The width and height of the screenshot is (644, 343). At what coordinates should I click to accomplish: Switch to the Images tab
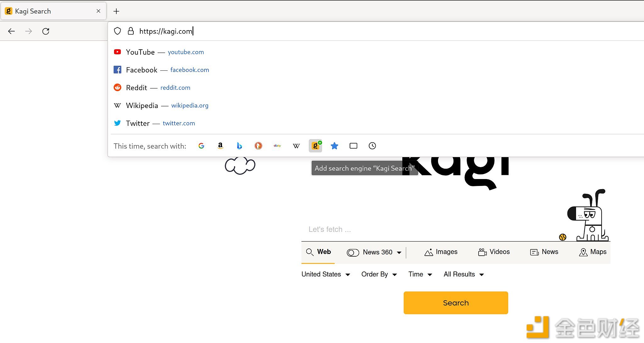(441, 252)
